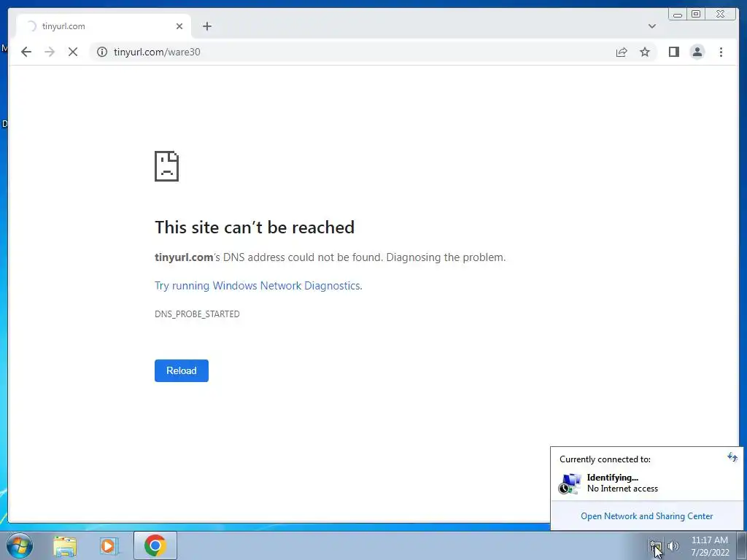Click the sad page error icon

pos(167,166)
